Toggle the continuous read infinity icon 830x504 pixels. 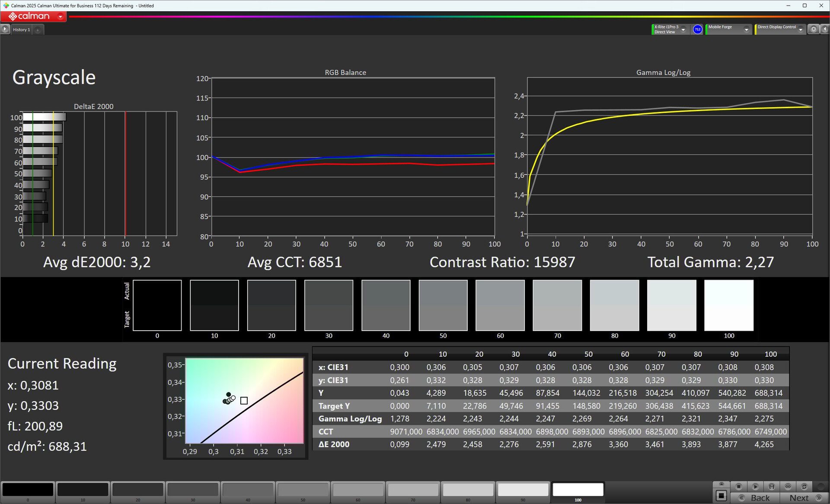788,486
